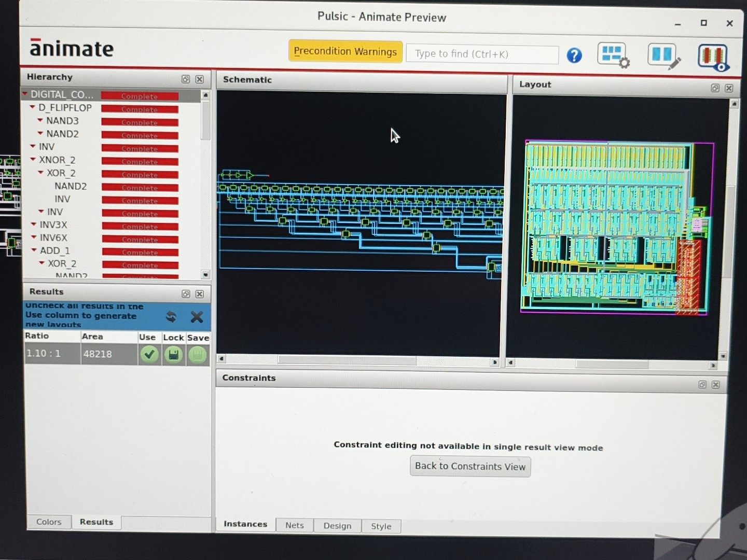Click the Hierarchy scrollbar up arrow
Screen dimensions: 747x560
[205, 95]
